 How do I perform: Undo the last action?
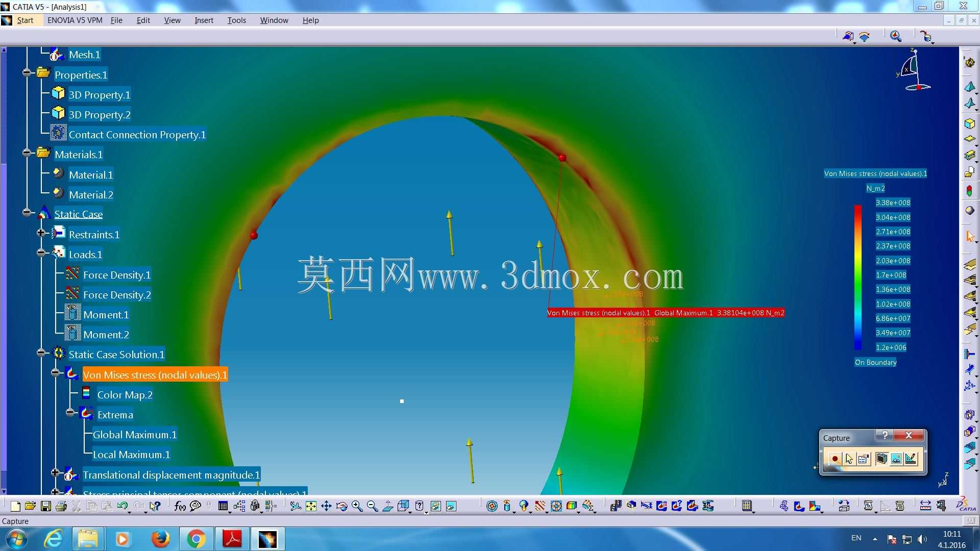[x=122, y=506]
